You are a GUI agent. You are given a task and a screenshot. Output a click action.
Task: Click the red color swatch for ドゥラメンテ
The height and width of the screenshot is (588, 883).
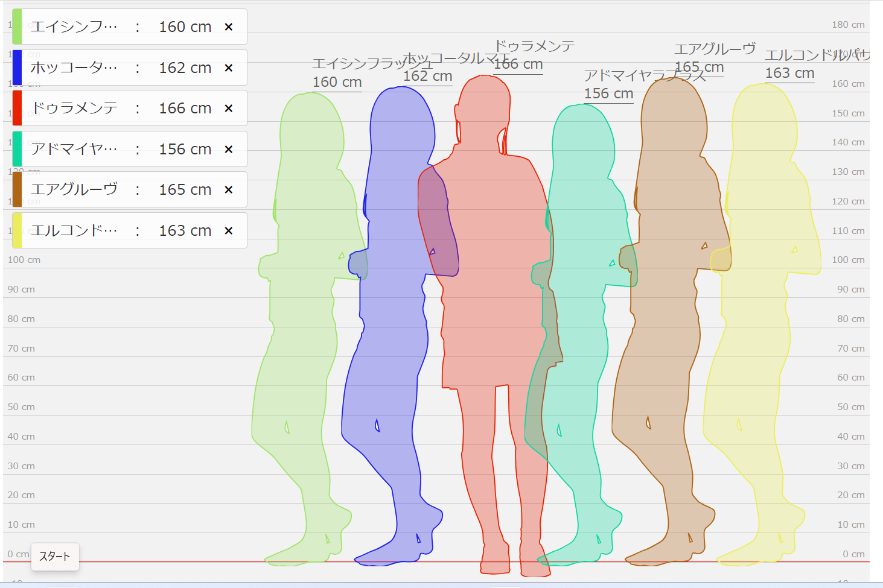point(17,108)
